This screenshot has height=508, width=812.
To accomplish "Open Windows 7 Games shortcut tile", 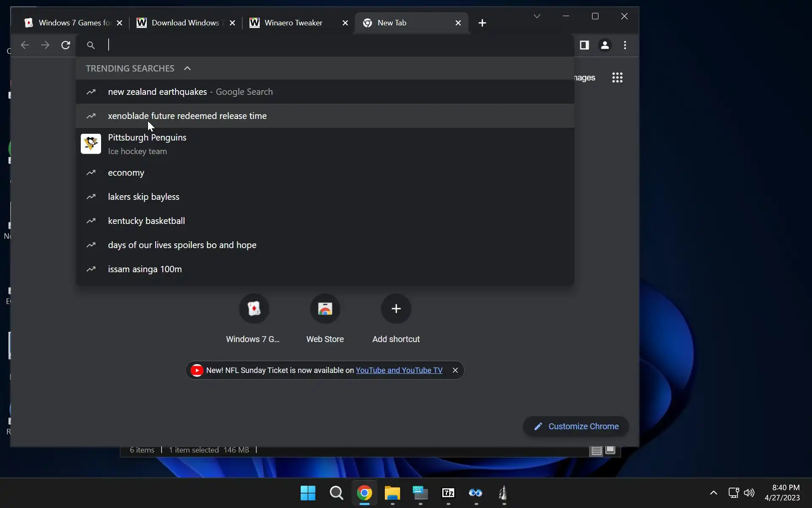I will [x=254, y=309].
